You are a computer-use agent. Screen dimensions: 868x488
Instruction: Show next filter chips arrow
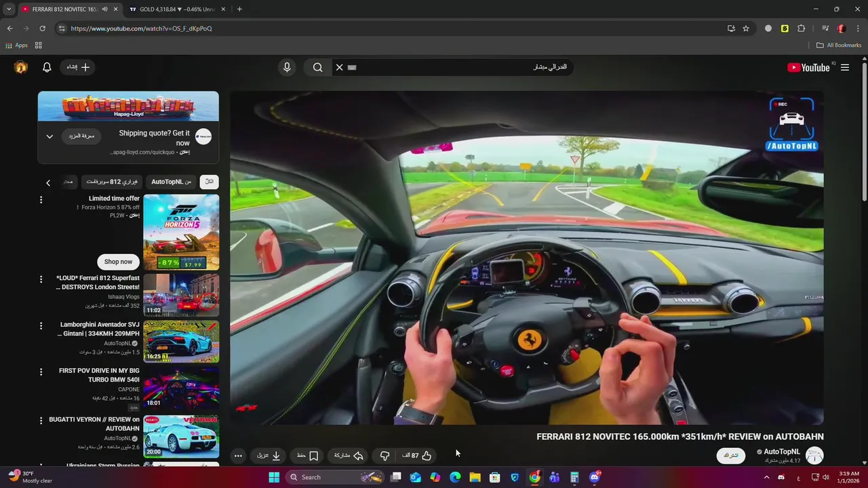47,182
